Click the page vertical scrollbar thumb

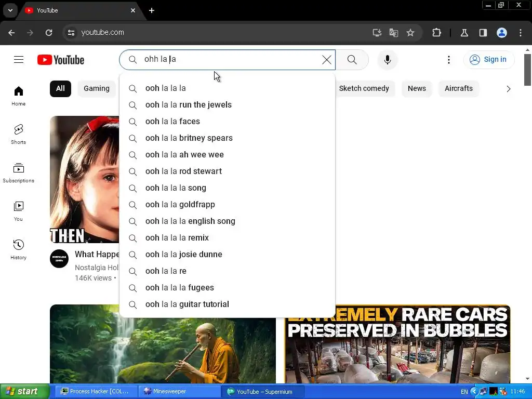click(527, 70)
